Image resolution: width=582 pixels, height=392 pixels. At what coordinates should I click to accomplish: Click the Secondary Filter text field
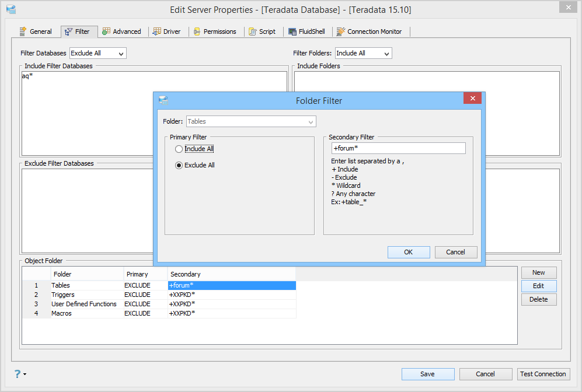click(398, 148)
